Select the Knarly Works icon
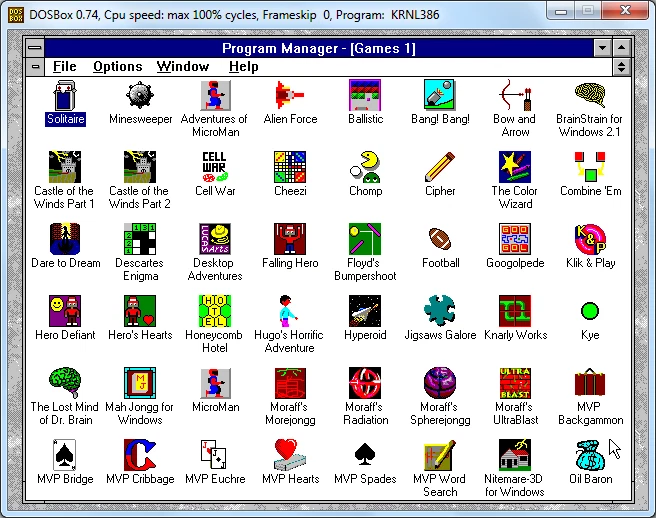Viewport: 656px width, 518px height. coord(515,311)
